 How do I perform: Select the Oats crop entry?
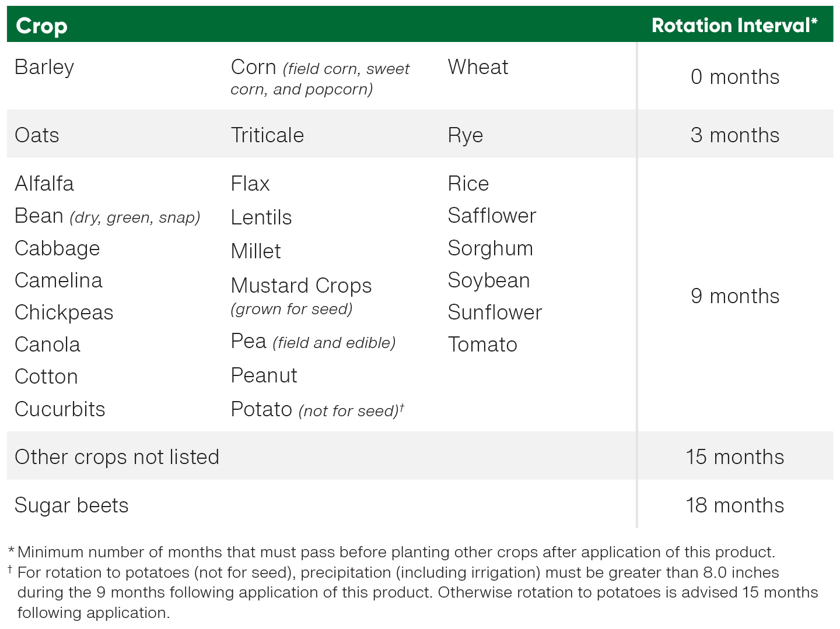pos(37,135)
